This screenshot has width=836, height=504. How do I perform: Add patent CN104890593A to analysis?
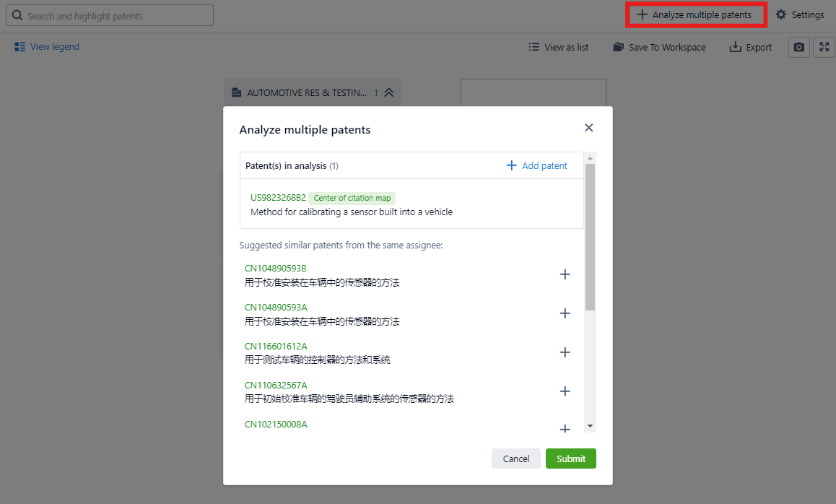[x=565, y=313]
